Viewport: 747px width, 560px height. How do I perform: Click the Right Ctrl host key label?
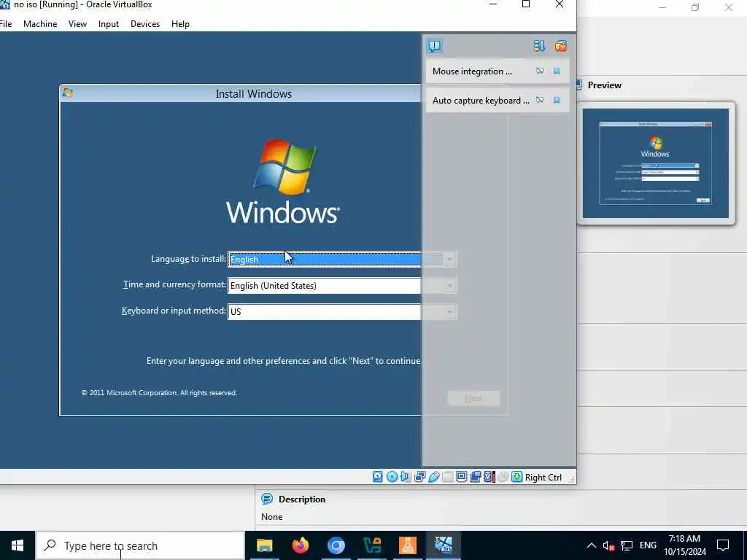coord(543,477)
